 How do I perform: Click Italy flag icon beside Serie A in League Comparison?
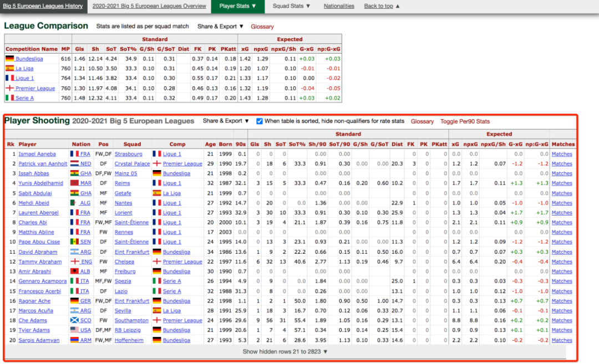click(x=9, y=98)
